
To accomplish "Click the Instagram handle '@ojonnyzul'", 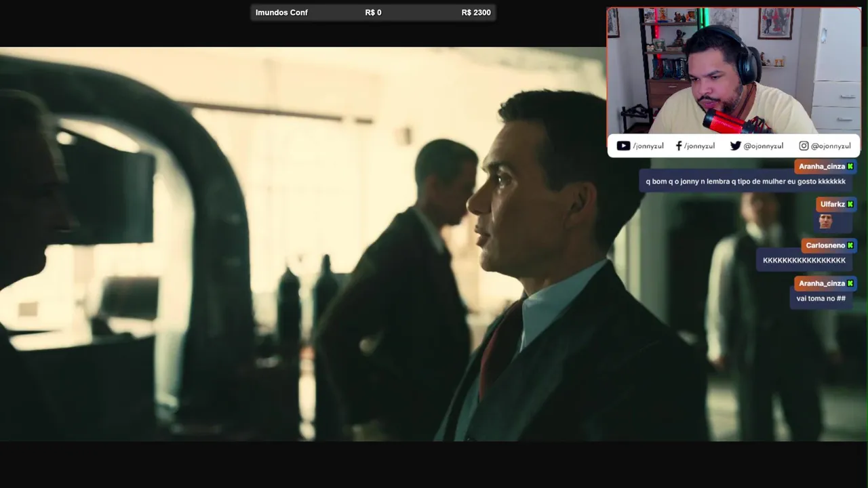I will point(831,146).
